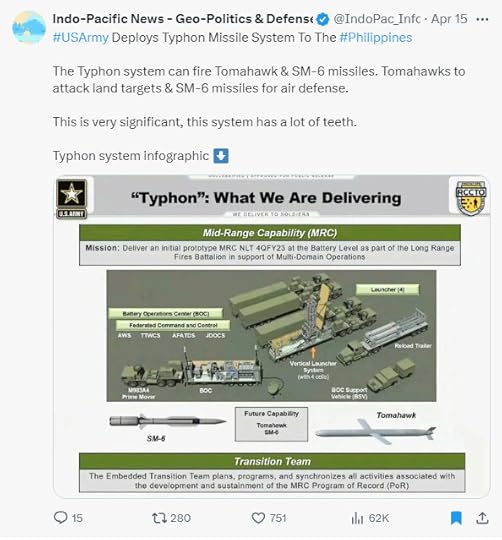Click the repost arrows icon
Screen dimensions: 502x540
159,518
